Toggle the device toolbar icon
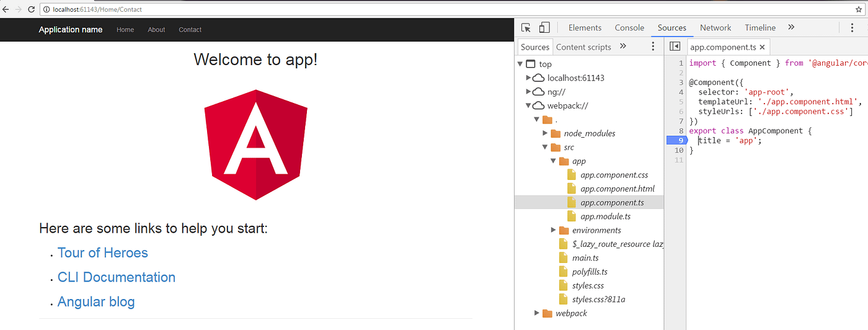This screenshot has width=868, height=330. (544, 27)
